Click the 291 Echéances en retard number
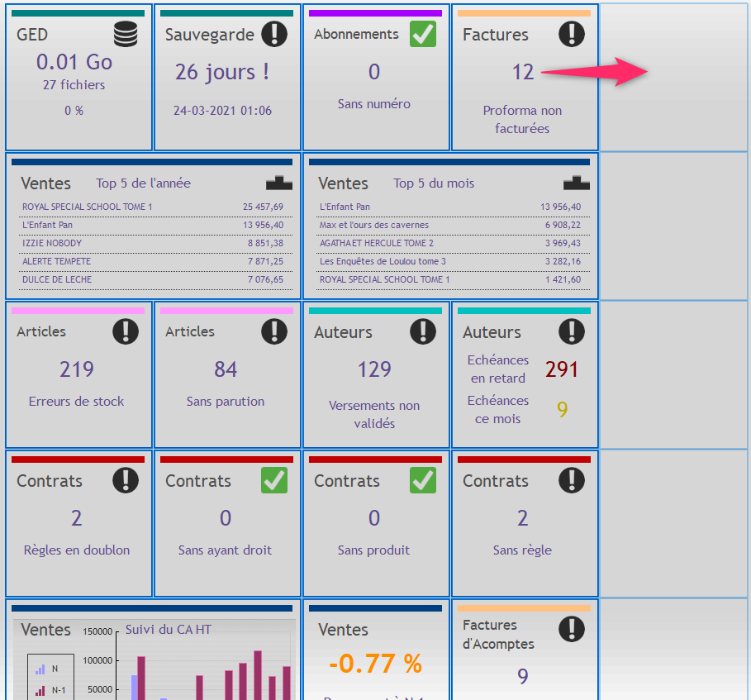This screenshot has height=700, width=751. 561,369
